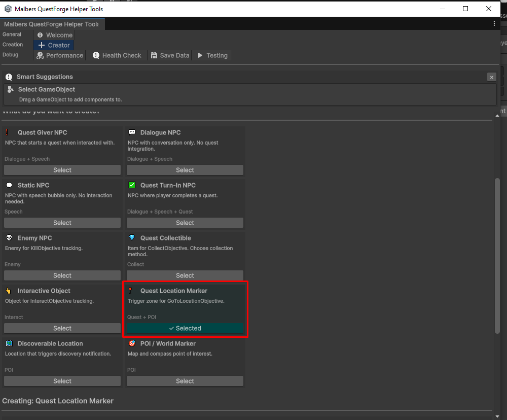Go to the Save Data tab
The height and width of the screenshot is (420, 507).
[x=169, y=55]
